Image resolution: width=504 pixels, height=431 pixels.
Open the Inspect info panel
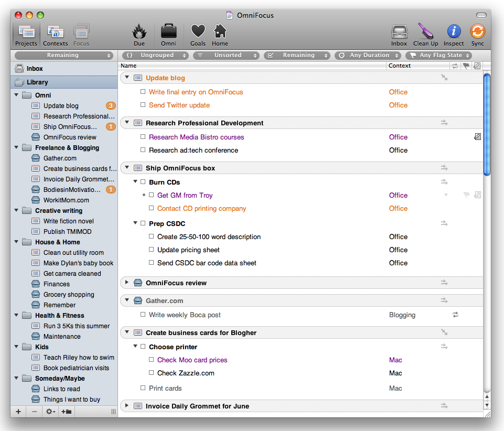tap(454, 35)
